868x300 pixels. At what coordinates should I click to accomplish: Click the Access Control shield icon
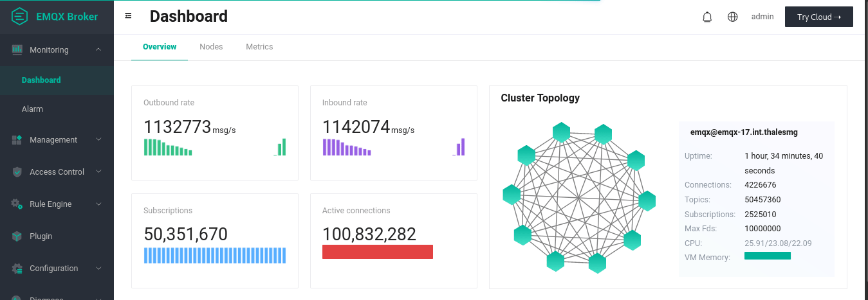pyautogui.click(x=17, y=172)
